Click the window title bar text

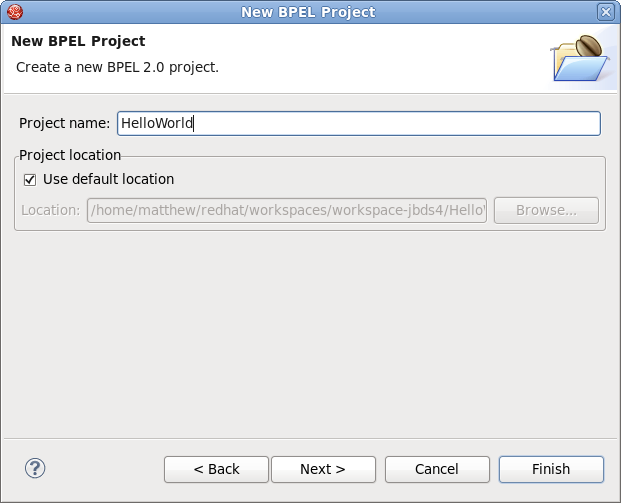308,12
